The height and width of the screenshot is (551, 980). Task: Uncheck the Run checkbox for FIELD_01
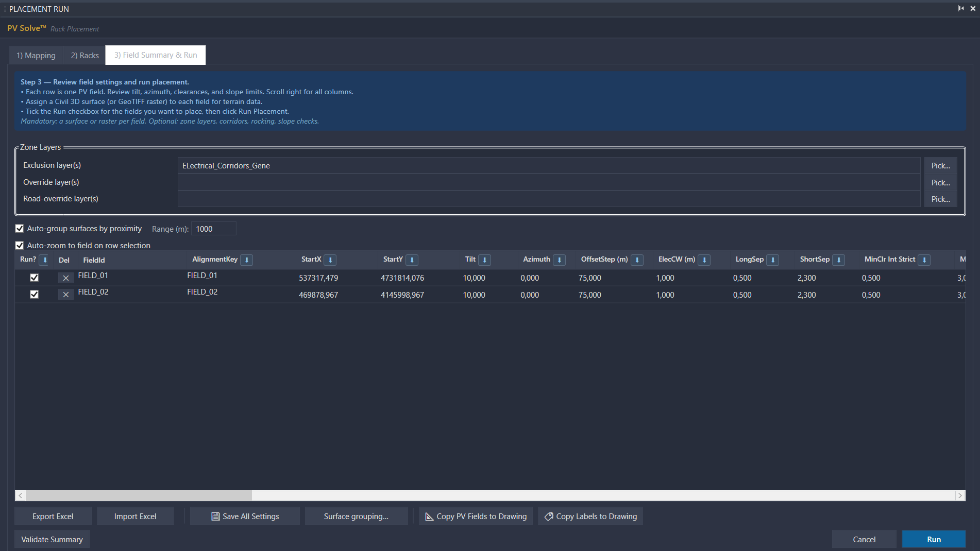pos(34,278)
